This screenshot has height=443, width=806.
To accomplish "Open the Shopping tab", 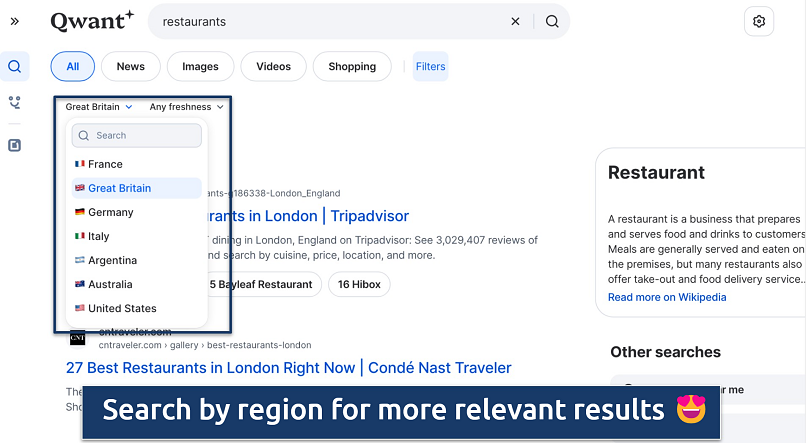I will 352,67.
